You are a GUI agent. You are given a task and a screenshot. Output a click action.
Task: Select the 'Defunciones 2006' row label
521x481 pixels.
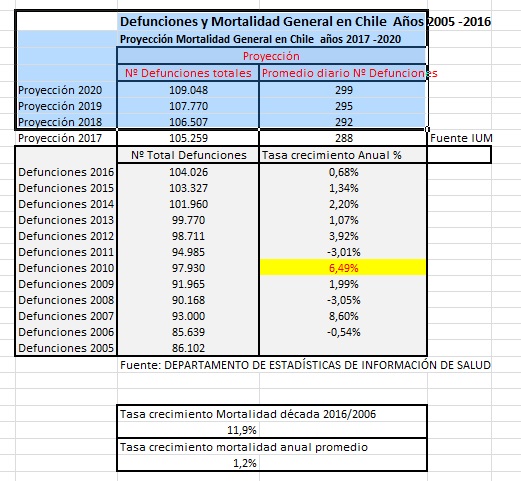point(66,332)
